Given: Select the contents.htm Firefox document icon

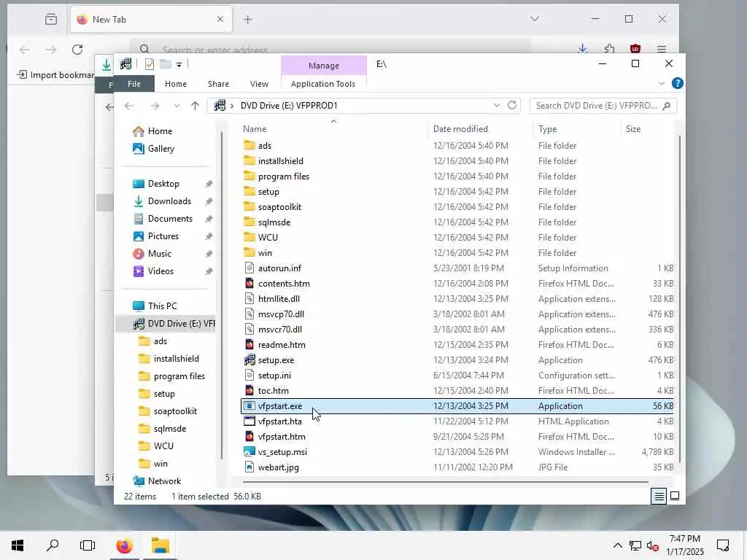Looking at the screenshot, I should point(249,284).
